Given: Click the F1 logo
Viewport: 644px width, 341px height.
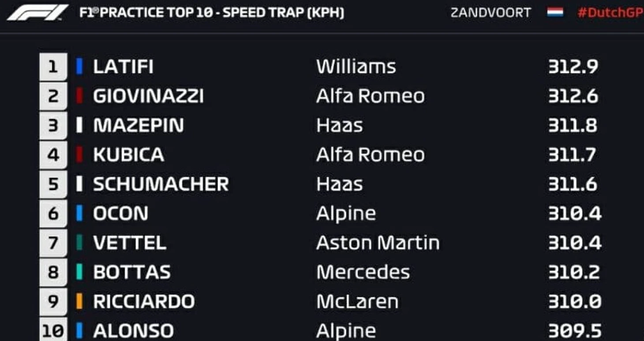Looking at the screenshot, I should click(37, 12).
